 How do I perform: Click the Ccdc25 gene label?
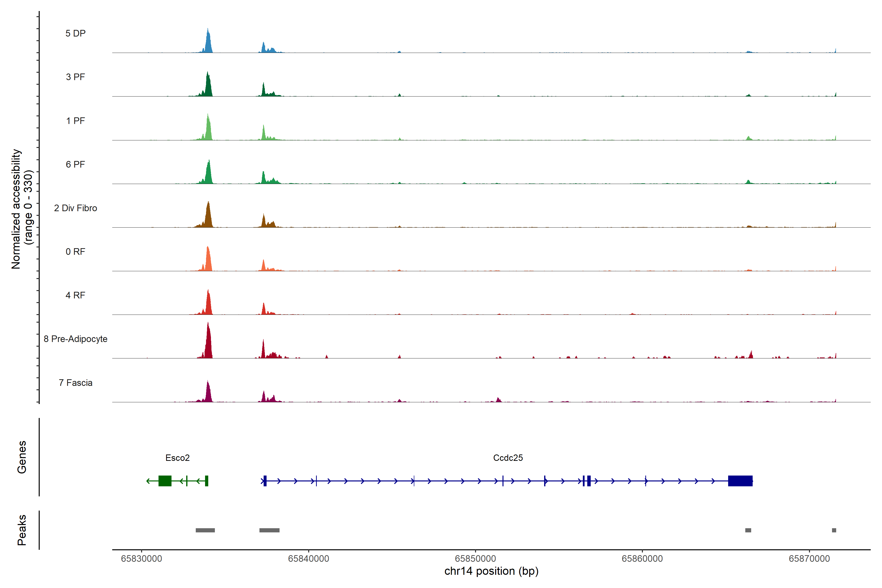pos(508,457)
